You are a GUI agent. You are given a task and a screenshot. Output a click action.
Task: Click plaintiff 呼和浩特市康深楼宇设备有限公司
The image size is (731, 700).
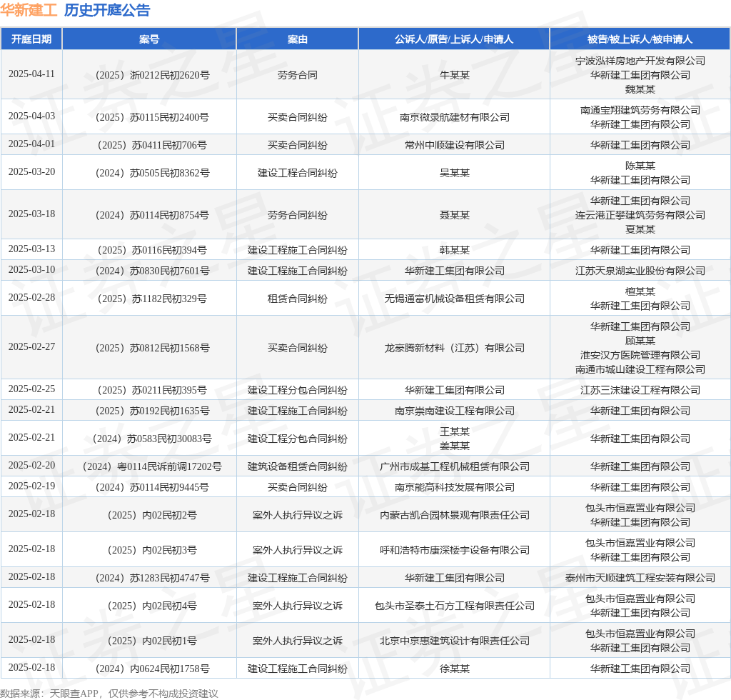point(455,550)
